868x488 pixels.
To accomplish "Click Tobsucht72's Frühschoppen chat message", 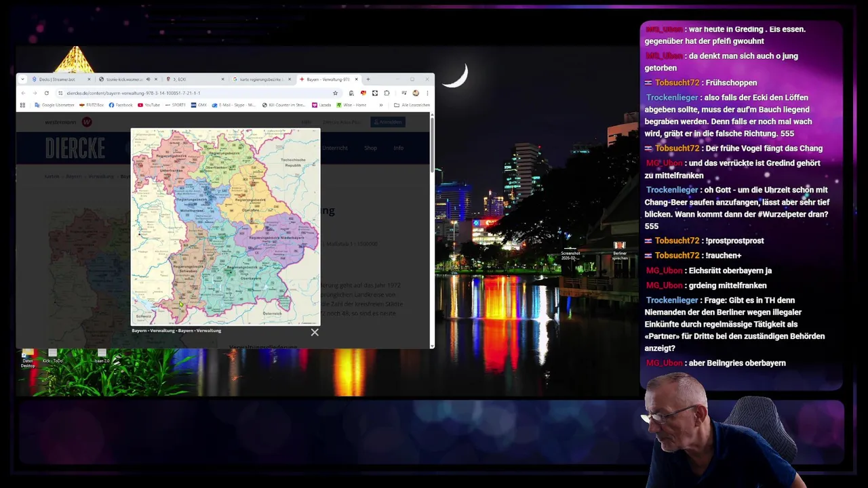I will (701, 83).
